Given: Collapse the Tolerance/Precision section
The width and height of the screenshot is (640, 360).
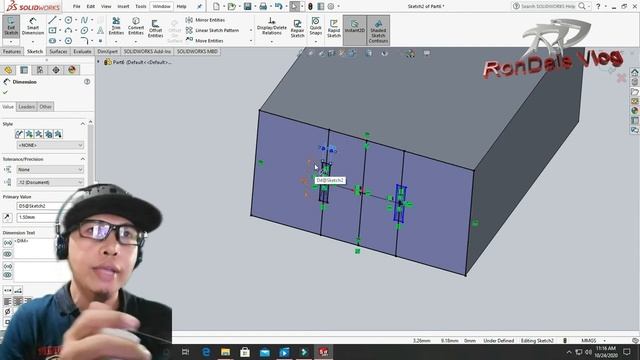Looking at the screenshot, I should tap(83, 159).
